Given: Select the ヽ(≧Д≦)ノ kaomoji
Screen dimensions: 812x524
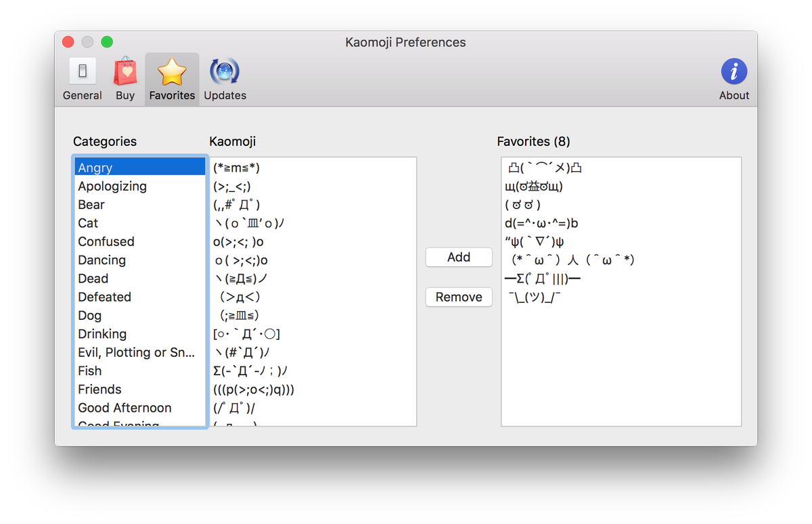Looking at the screenshot, I should [313, 278].
